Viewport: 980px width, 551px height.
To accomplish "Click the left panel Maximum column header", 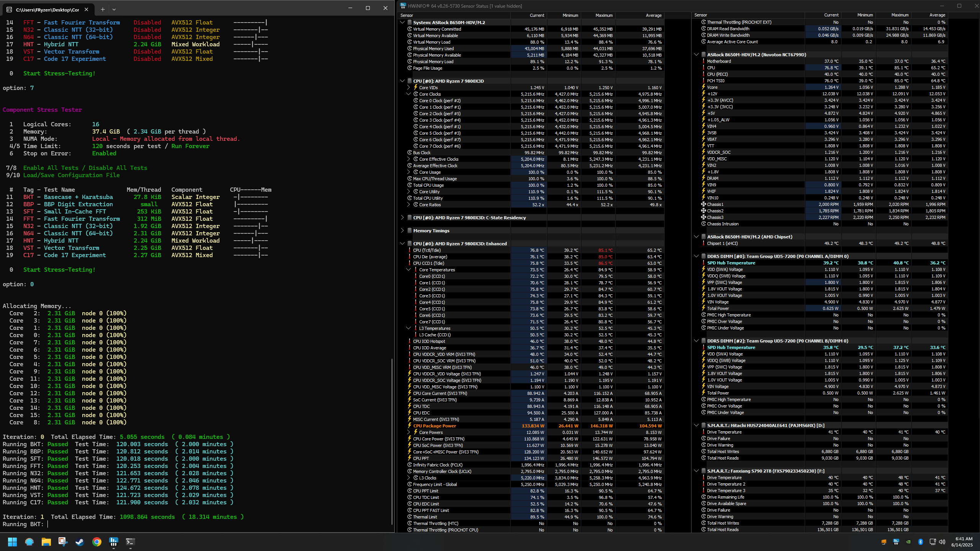I will [x=598, y=15].
